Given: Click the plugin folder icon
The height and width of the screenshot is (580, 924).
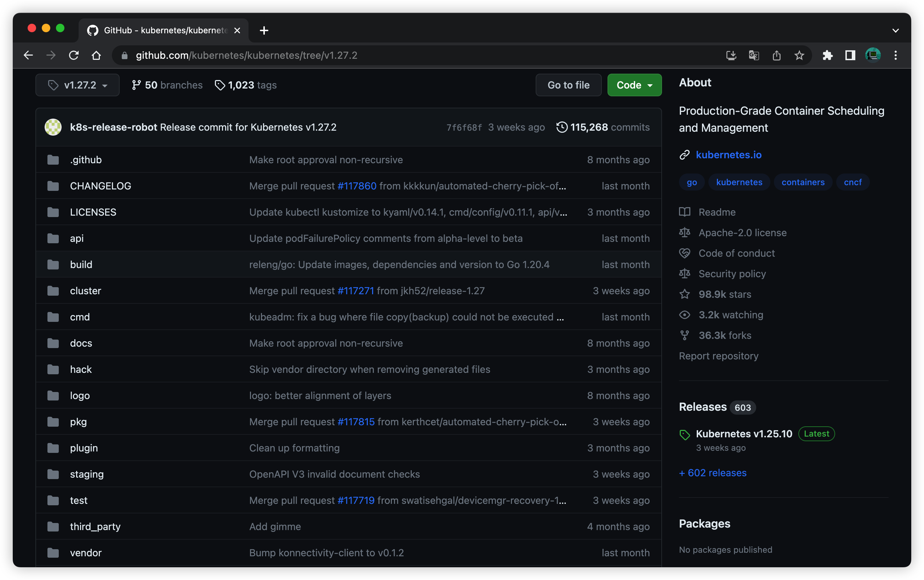Looking at the screenshot, I should (53, 448).
